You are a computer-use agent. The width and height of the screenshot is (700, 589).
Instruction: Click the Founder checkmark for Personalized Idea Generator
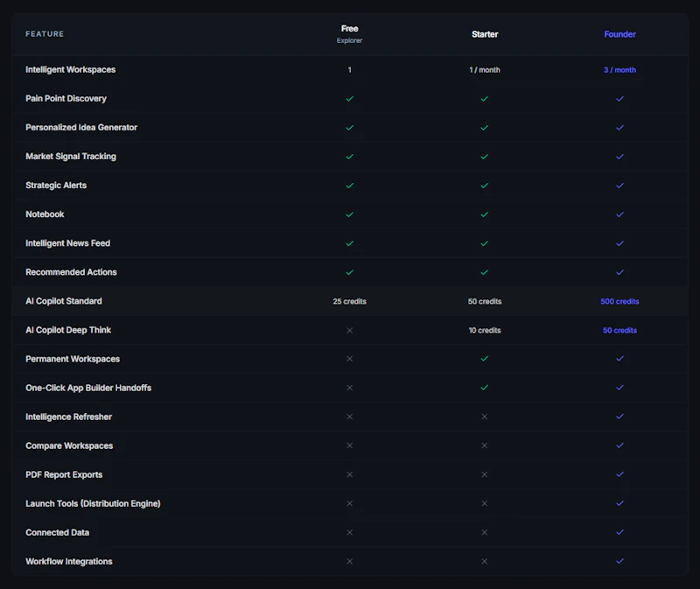coord(619,128)
